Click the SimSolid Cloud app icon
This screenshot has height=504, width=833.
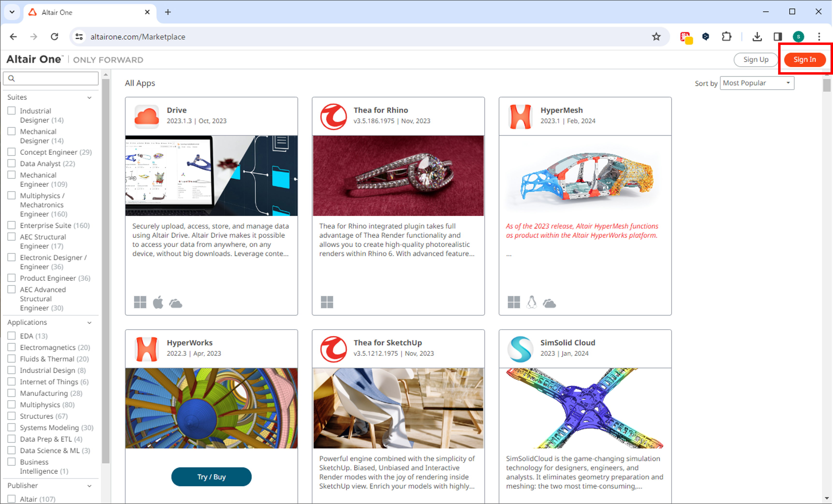(520, 349)
